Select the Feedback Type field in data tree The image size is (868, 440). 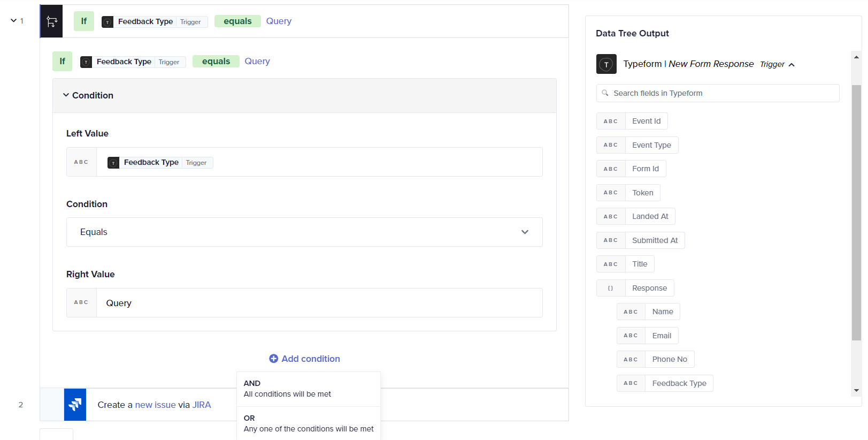pos(665,383)
